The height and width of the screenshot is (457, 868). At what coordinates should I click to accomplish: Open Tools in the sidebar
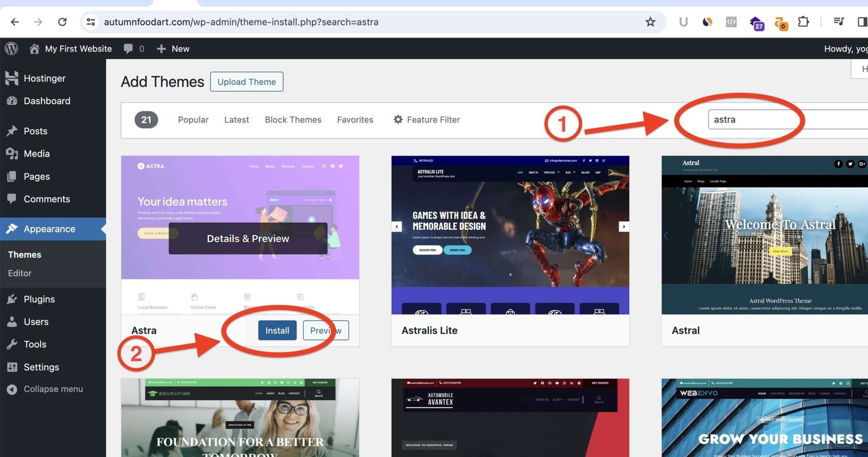click(x=53, y=344)
